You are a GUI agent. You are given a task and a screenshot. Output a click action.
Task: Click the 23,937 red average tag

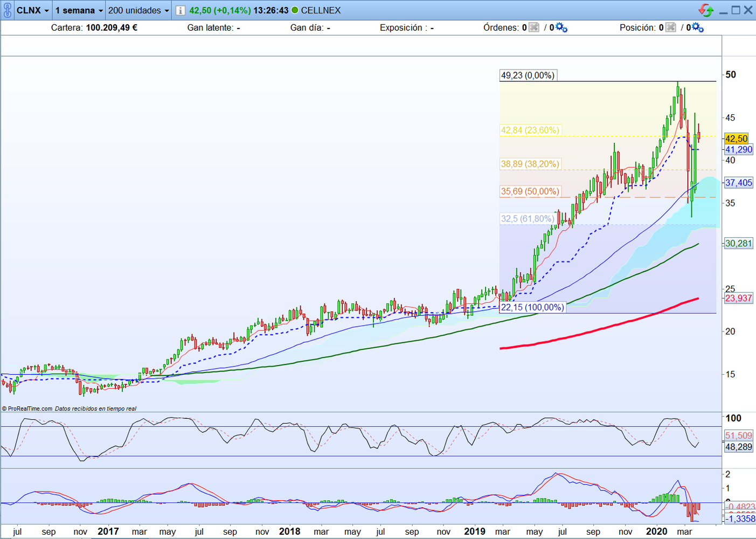click(738, 298)
